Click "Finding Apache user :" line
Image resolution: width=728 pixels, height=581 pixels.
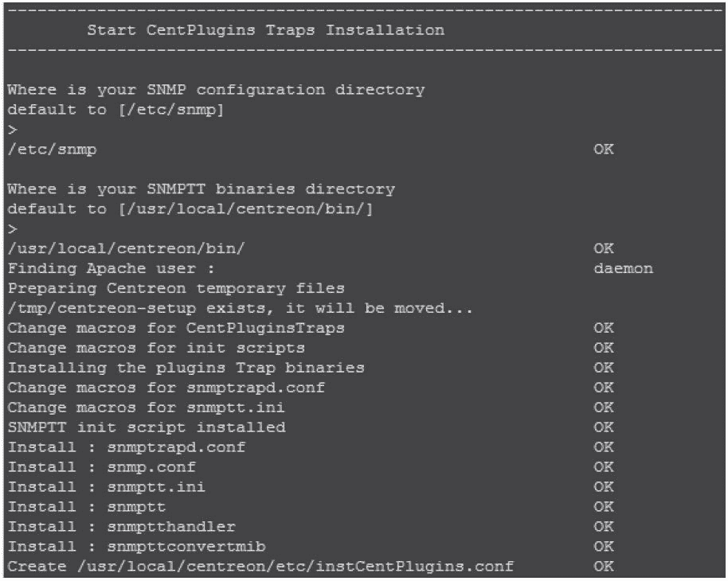click(x=112, y=269)
